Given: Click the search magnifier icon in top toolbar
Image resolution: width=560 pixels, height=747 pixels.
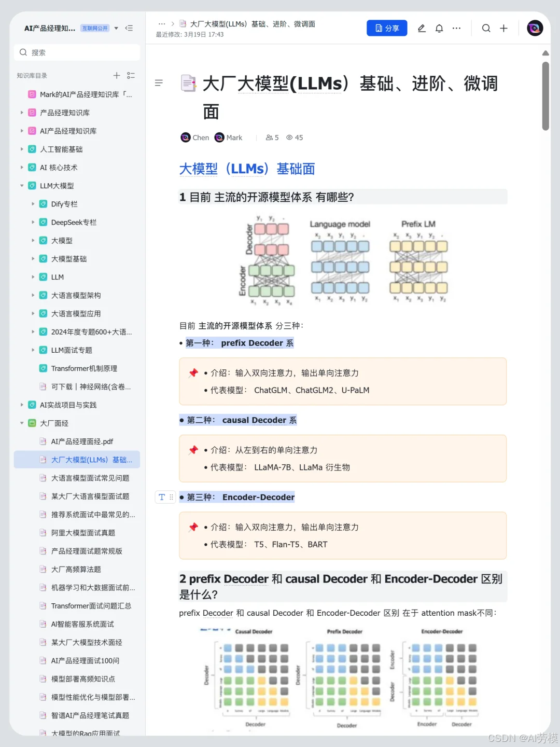Looking at the screenshot, I should [486, 29].
